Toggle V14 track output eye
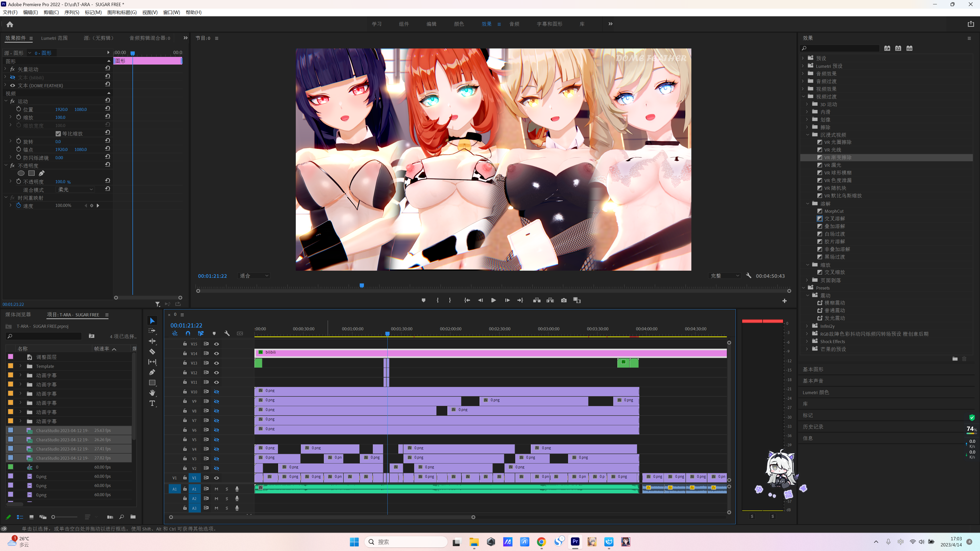The width and height of the screenshot is (980, 551). point(216,353)
